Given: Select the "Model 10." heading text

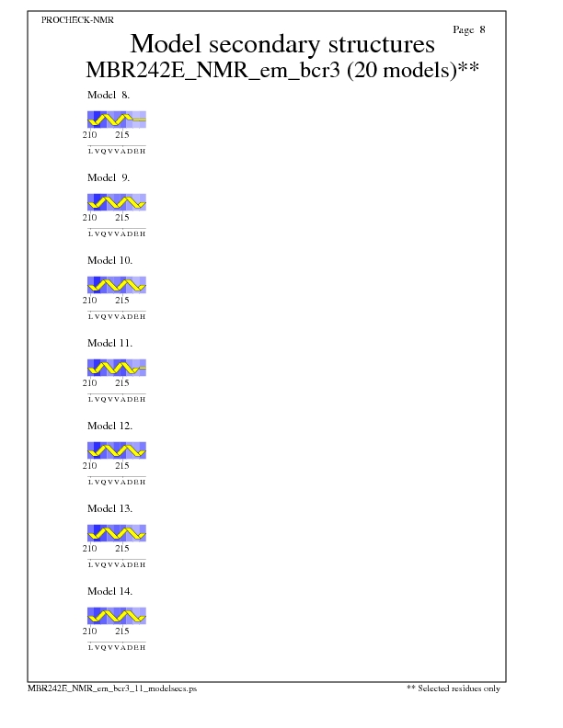Looking at the screenshot, I should coord(109,260).
